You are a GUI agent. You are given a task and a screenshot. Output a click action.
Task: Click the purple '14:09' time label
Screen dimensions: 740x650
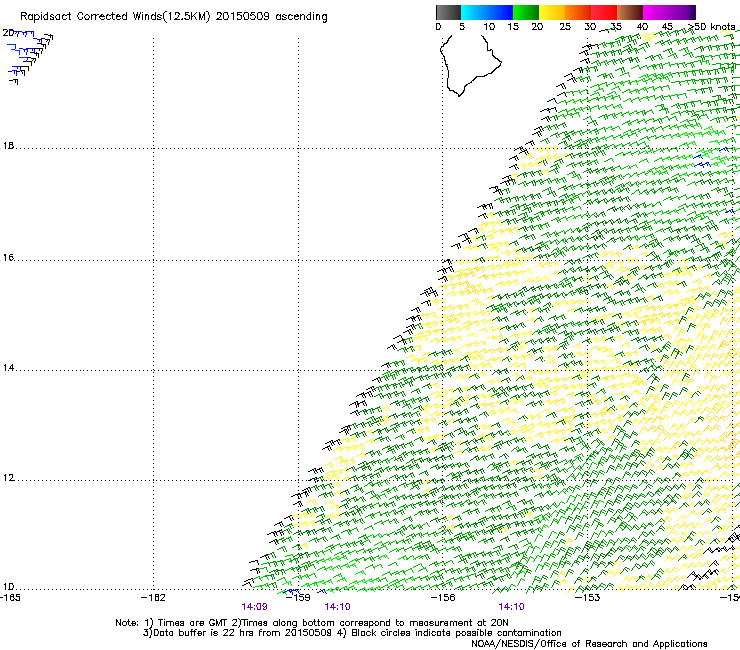pos(254,607)
